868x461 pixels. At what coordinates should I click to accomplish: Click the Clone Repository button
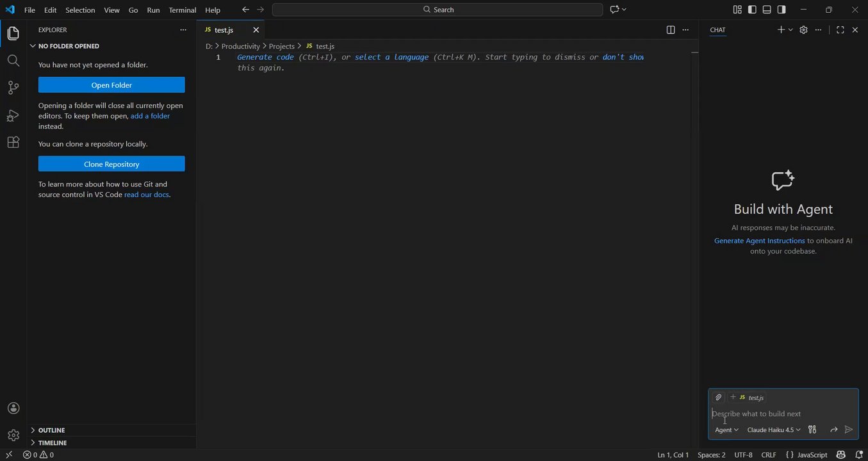(111, 164)
